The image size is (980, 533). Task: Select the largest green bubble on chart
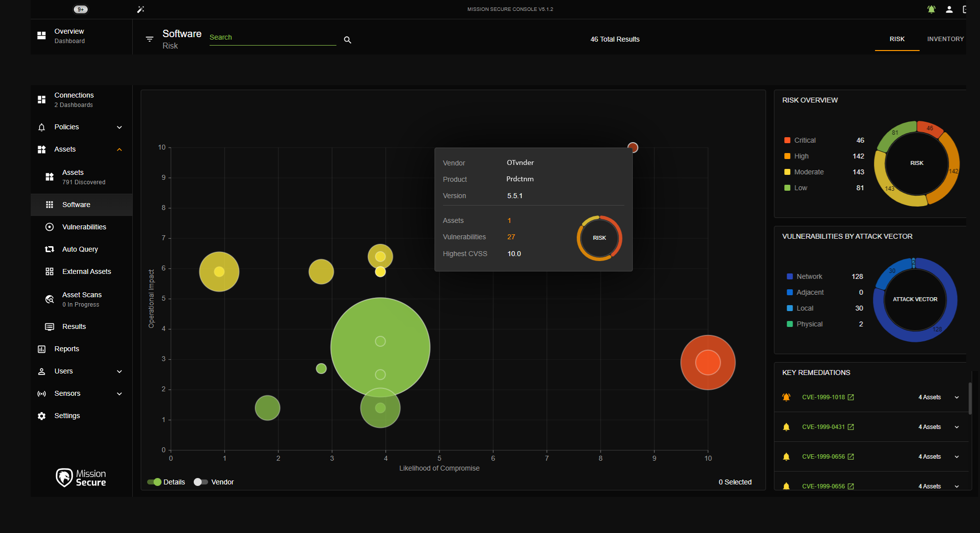[x=380, y=347]
